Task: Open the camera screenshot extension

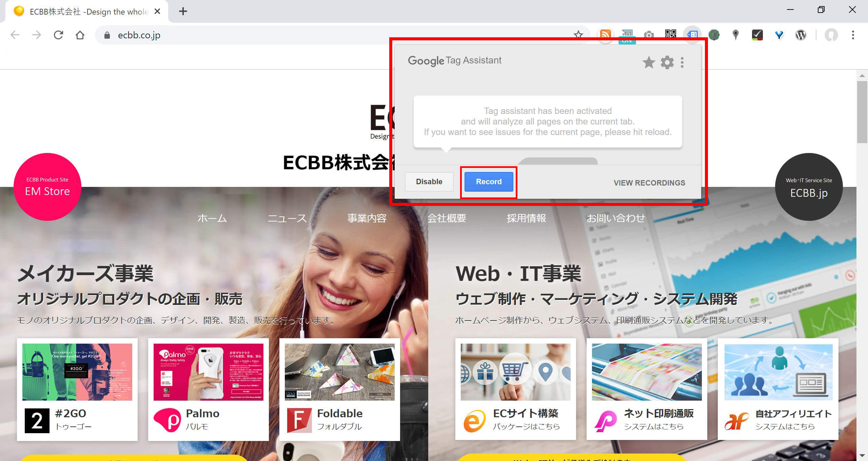Action: [x=649, y=35]
